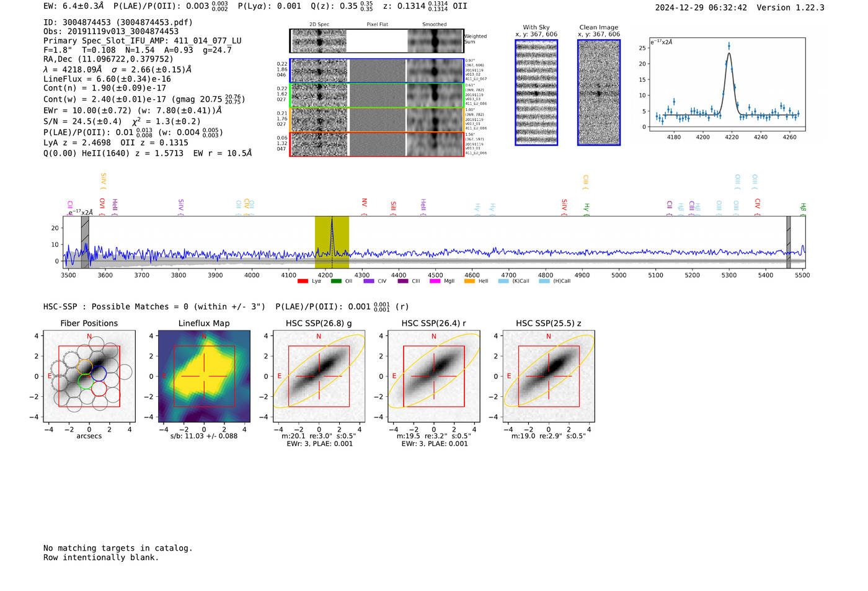Select the green-bordered fiber spectrum row
Viewport: 868px width, 591px height.
coord(376,96)
